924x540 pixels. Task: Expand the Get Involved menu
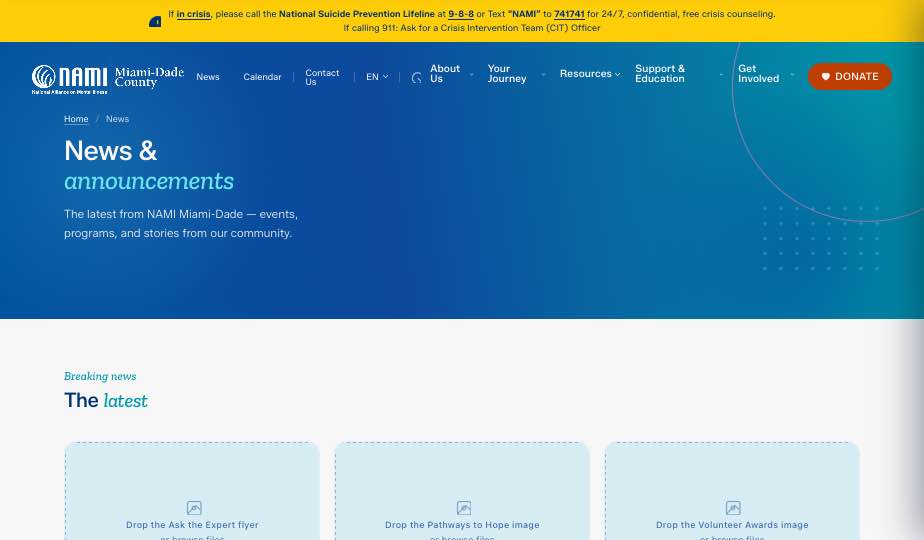click(766, 74)
